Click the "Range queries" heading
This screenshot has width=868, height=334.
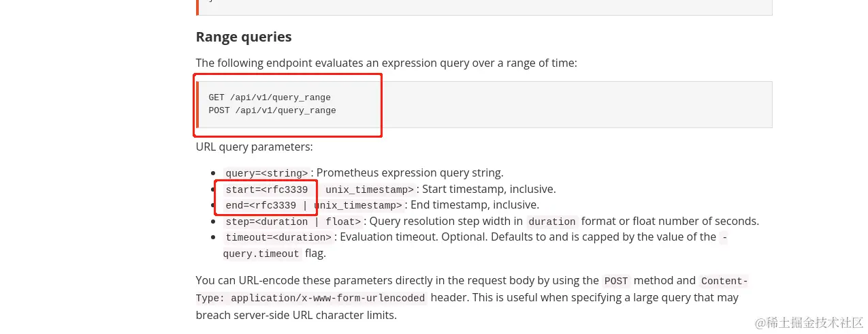243,37
